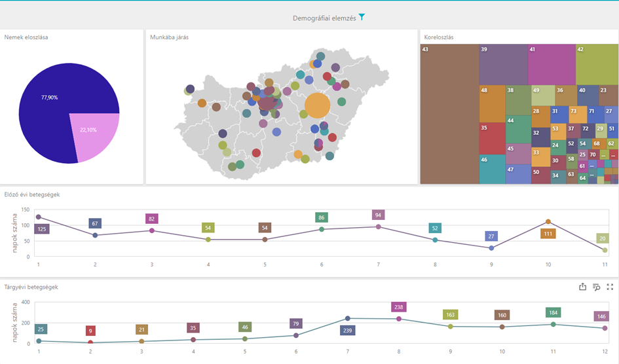The width and height of the screenshot is (619, 364).
Task: Click the 82 data label on Előző évi betegségek
Action: click(151, 219)
